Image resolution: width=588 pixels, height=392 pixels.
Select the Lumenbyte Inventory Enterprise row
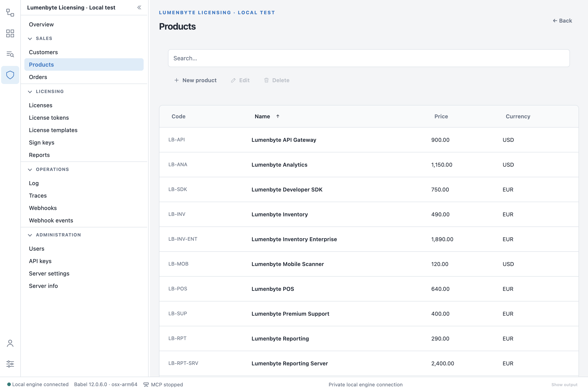[369, 239]
